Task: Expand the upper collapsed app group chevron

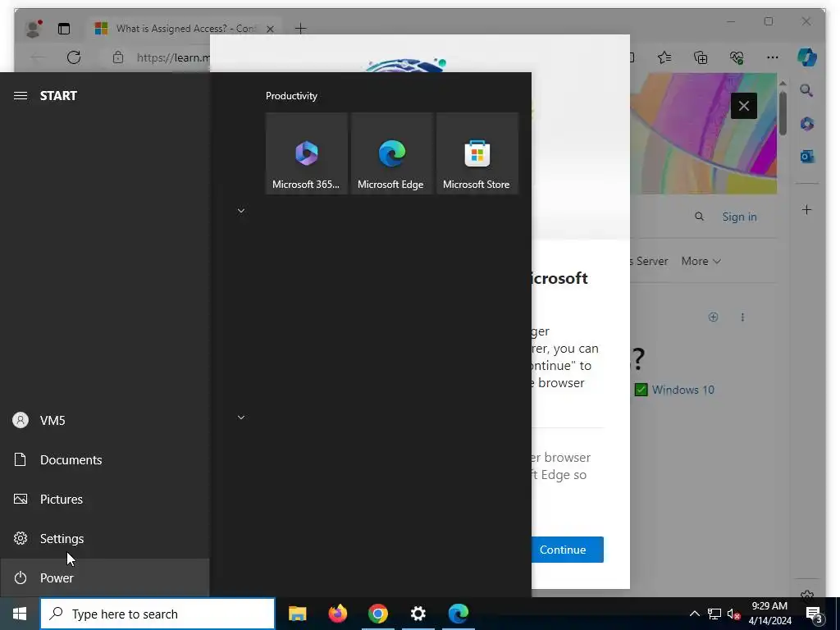Action: pos(241,211)
